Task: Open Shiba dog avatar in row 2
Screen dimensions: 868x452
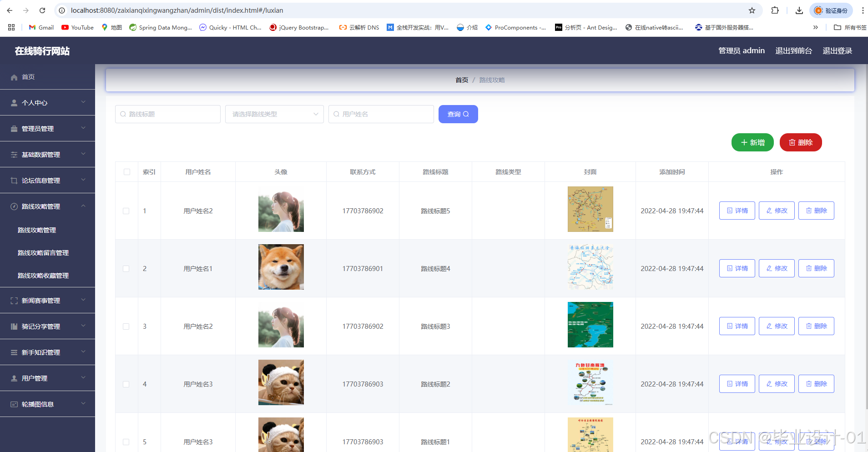Action: click(x=281, y=267)
